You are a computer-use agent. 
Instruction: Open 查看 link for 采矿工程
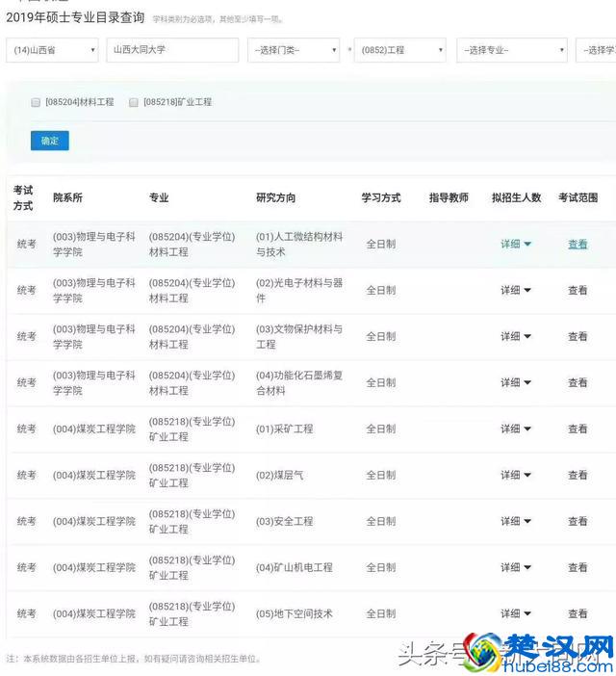pyautogui.click(x=577, y=429)
